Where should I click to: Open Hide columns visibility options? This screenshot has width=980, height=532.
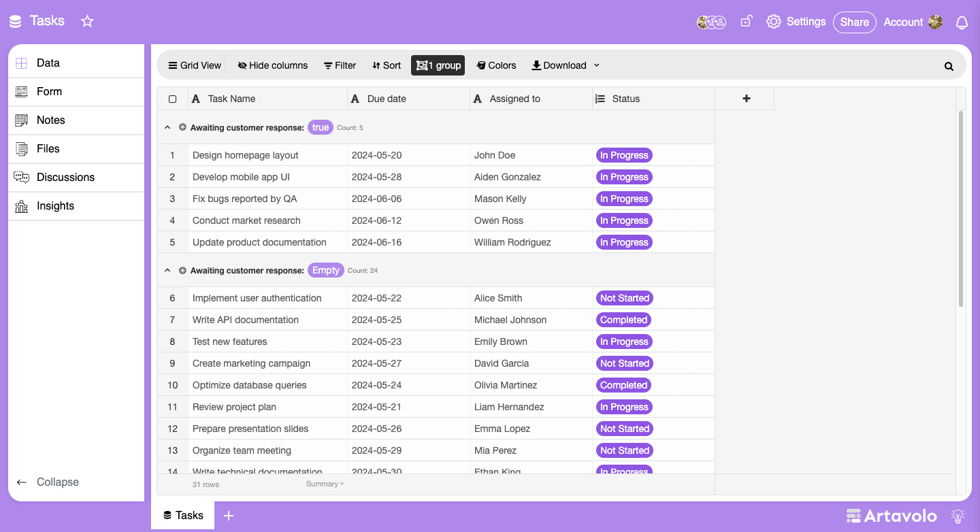pos(272,65)
